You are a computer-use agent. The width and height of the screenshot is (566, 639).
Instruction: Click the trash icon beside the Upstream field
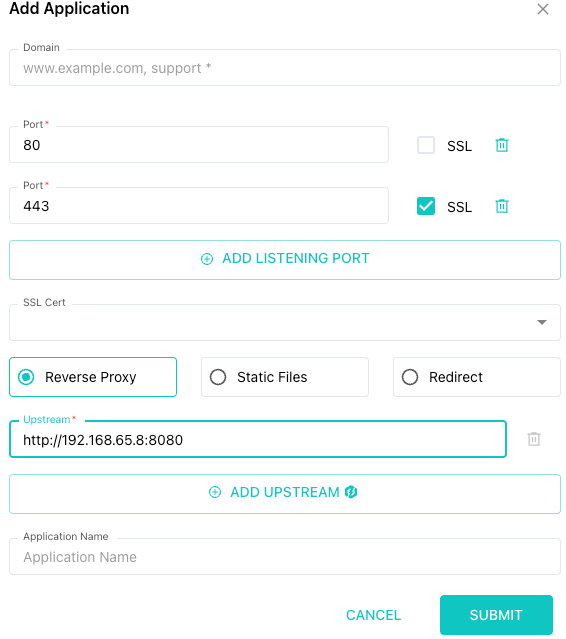534,439
